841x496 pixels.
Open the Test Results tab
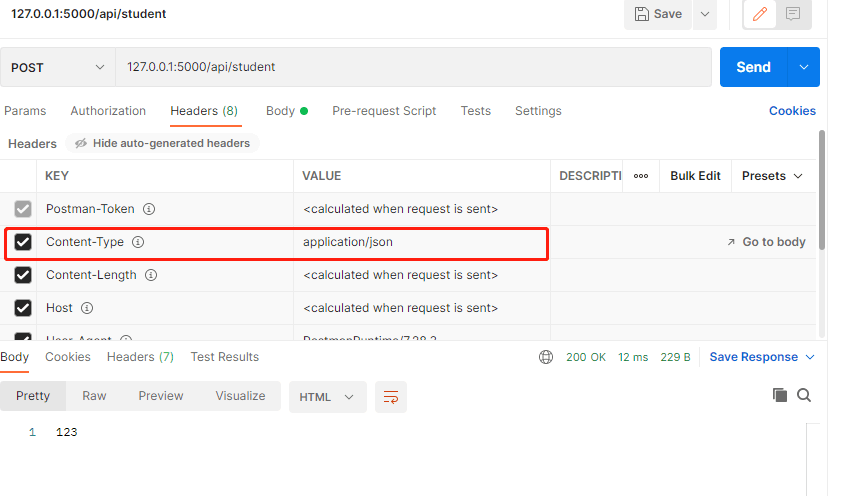coord(224,357)
